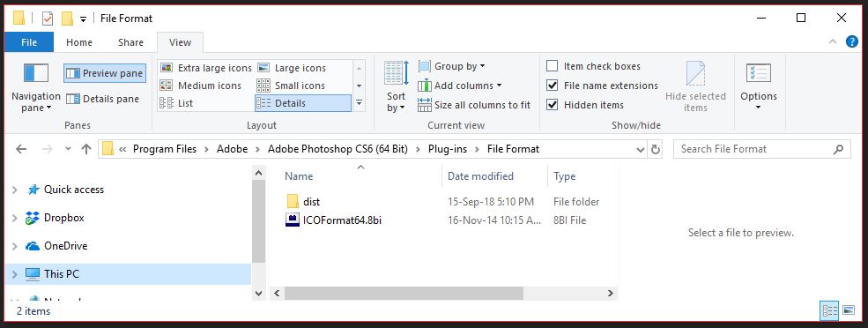Select Quick access in sidebar
The width and height of the screenshot is (868, 328).
74,190
